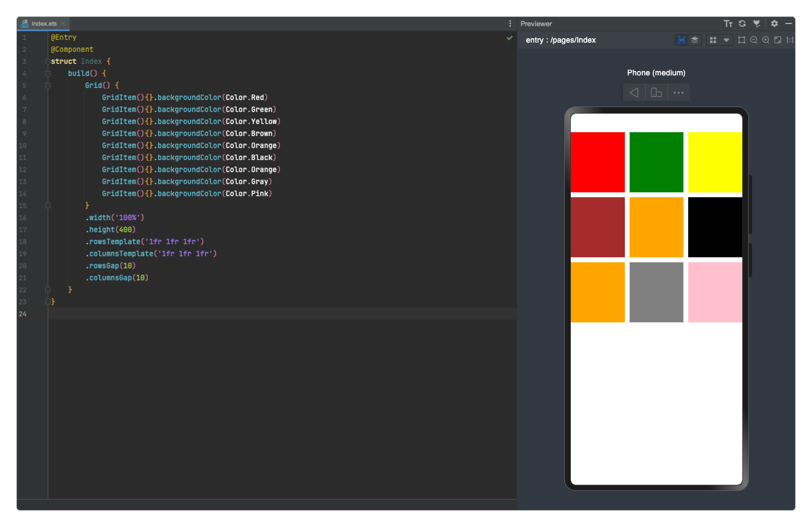Zoom in the preview

(766, 40)
